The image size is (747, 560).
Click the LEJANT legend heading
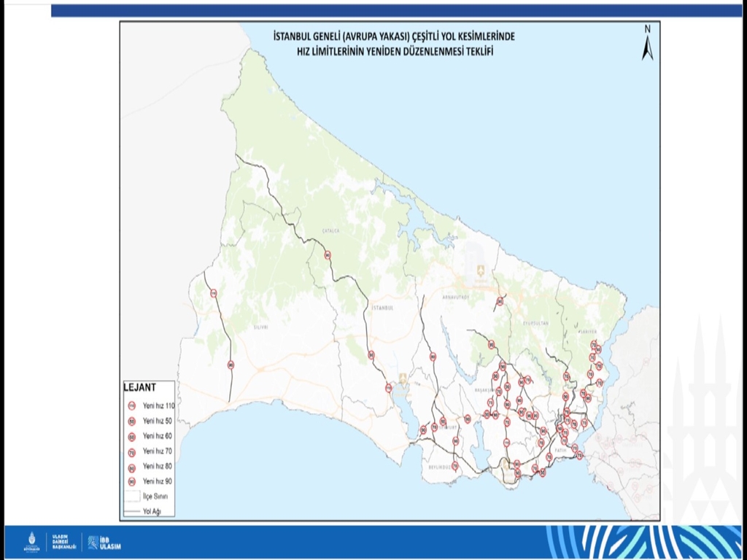(x=138, y=388)
